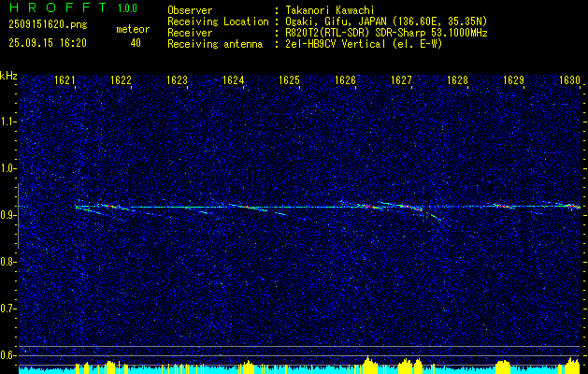Image resolution: width=588 pixels, height=374 pixels.
Task: Click the gray frequency range bar on left axis
Action: [18, 216]
